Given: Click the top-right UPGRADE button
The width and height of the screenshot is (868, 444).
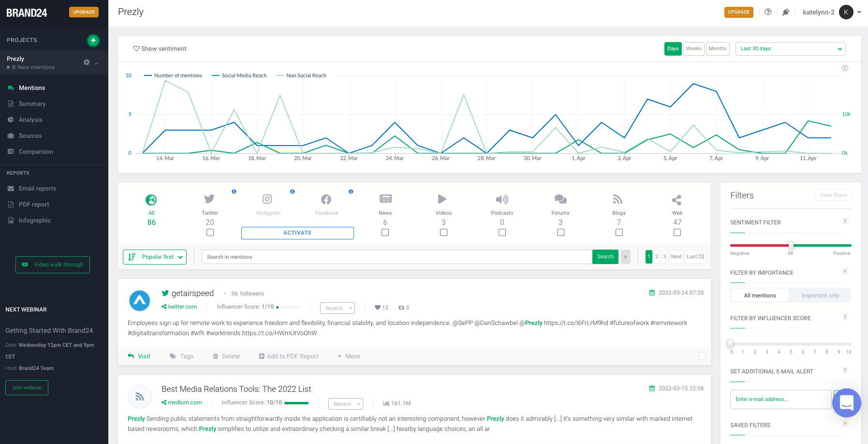Looking at the screenshot, I should coord(738,12).
